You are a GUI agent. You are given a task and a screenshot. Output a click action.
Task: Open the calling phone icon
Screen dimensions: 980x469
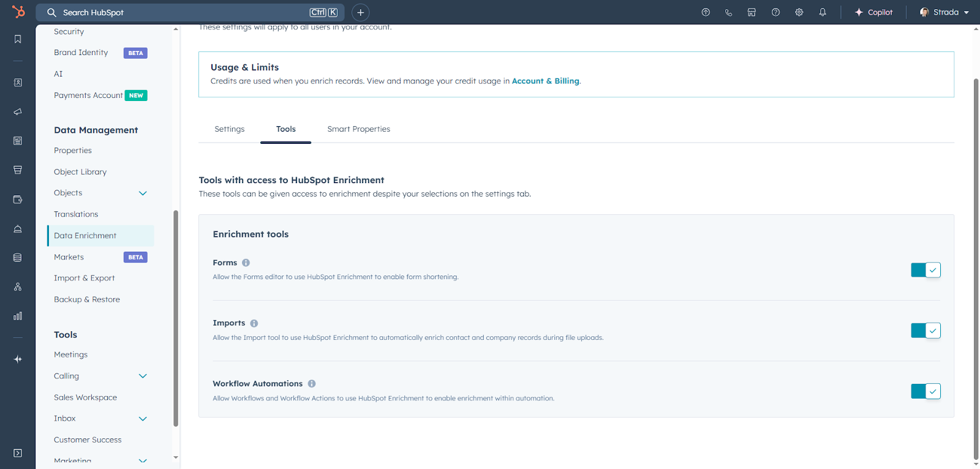[728, 12]
